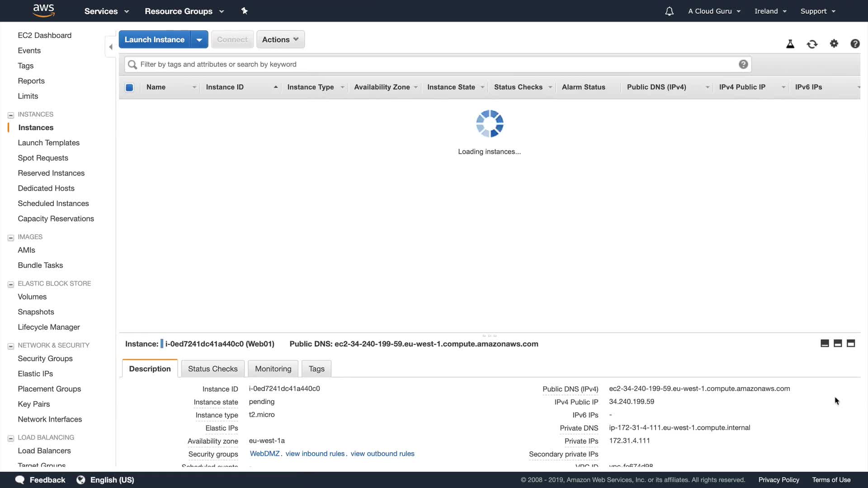Switch to the Monitoring tab
868x488 pixels.
coord(273,369)
